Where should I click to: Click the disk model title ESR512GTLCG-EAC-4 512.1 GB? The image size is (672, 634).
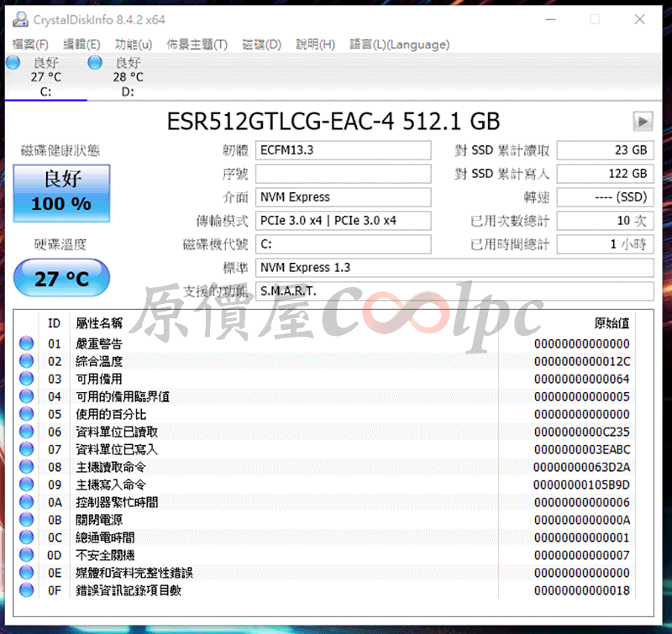pos(333,121)
